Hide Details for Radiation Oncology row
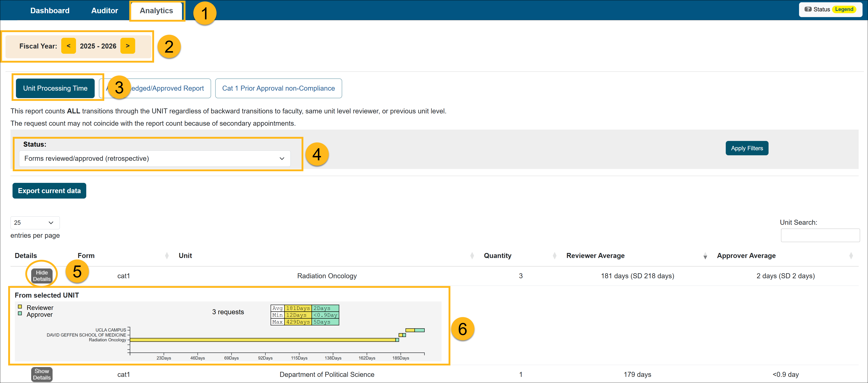The height and width of the screenshot is (383, 868). pyautogui.click(x=42, y=276)
